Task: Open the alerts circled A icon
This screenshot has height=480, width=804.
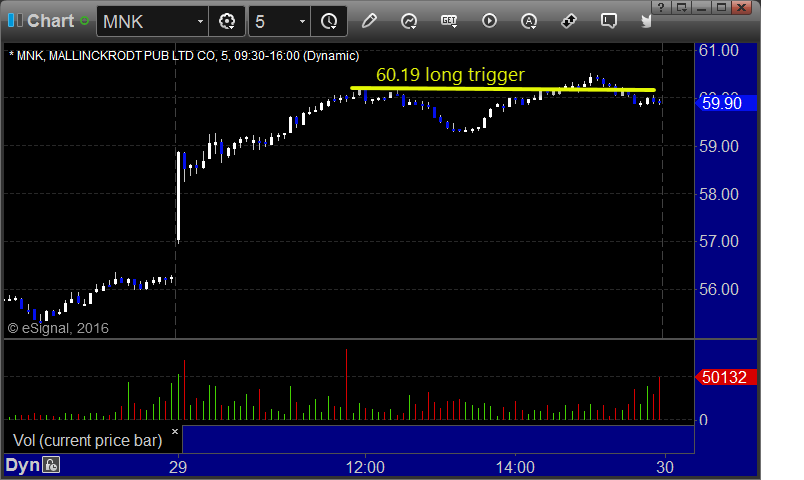Action: click(x=529, y=21)
